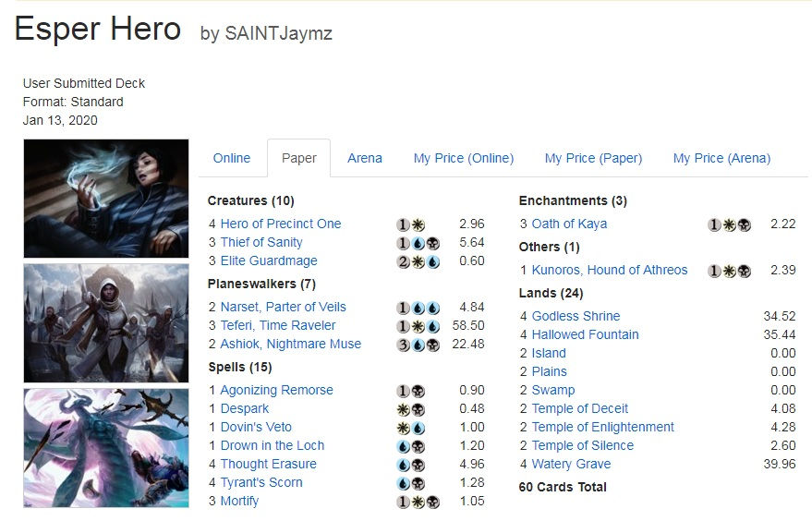The width and height of the screenshot is (812, 521).
Task: Open Thought Erasure card link
Action: point(268,464)
